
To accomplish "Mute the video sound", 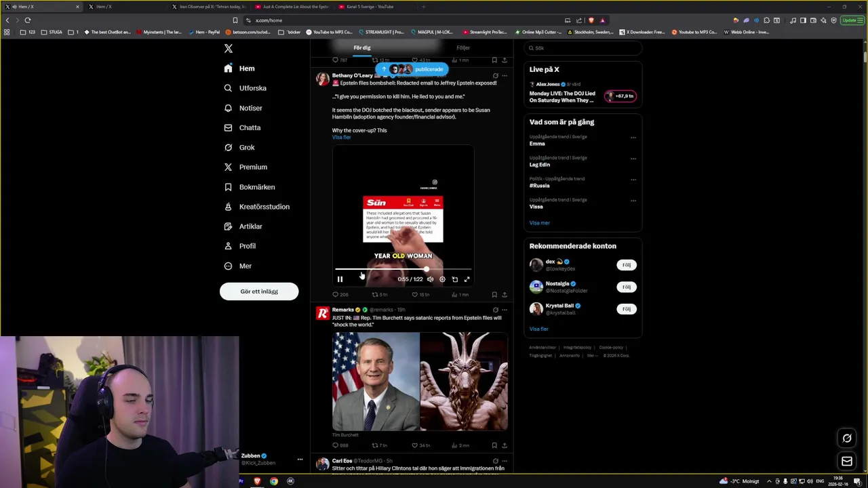I will (x=430, y=279).
